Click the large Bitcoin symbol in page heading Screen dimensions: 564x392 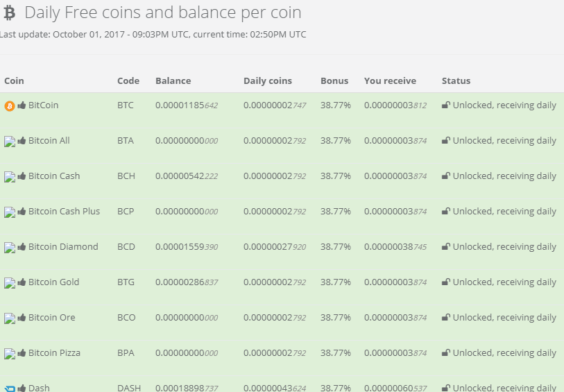(x=9, y=13)
